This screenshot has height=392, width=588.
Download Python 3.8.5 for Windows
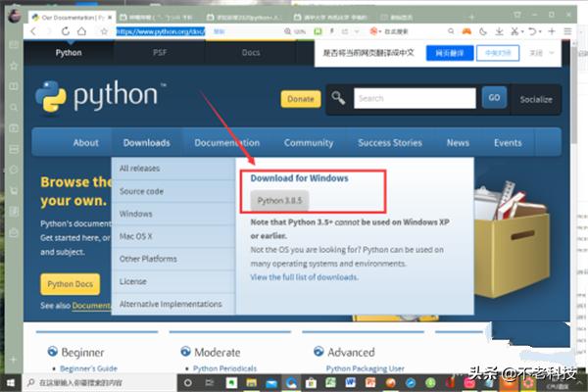278,201
